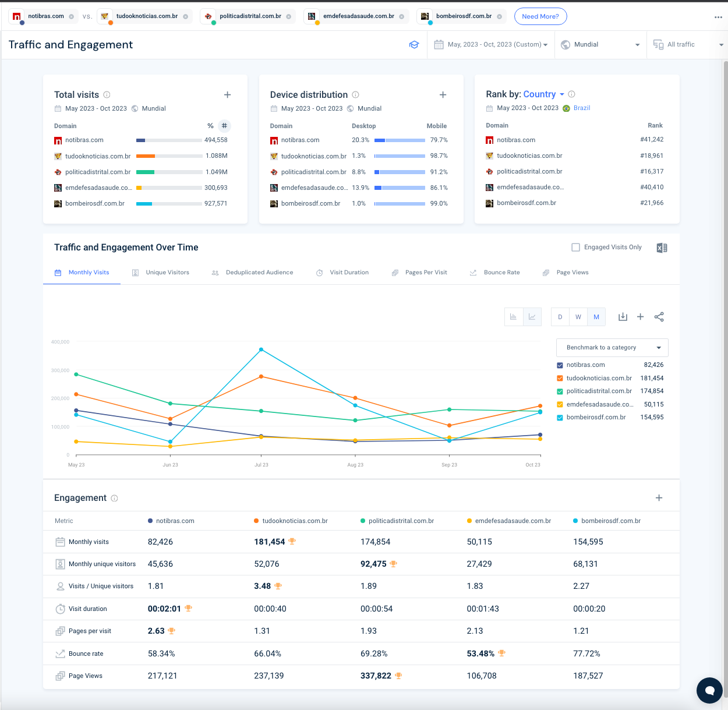Click the graduation cap learning icon
Screen dimensions: 728x710
tap(414, 45)
